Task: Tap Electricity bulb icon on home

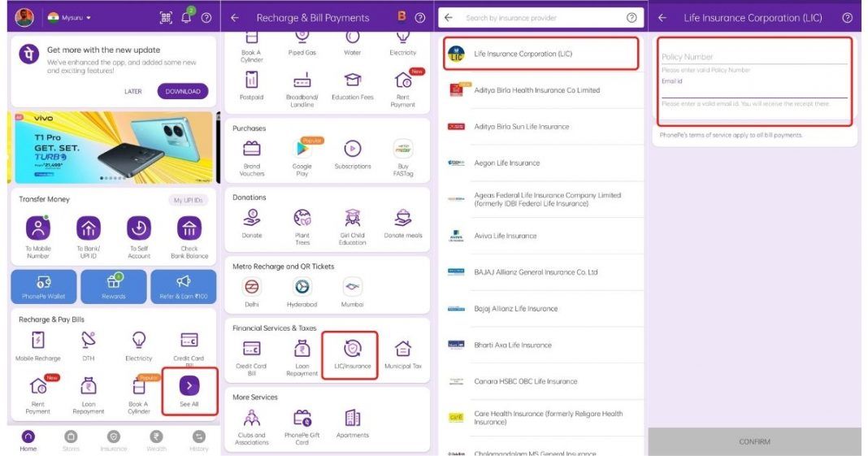Action: tap(139, 340)
